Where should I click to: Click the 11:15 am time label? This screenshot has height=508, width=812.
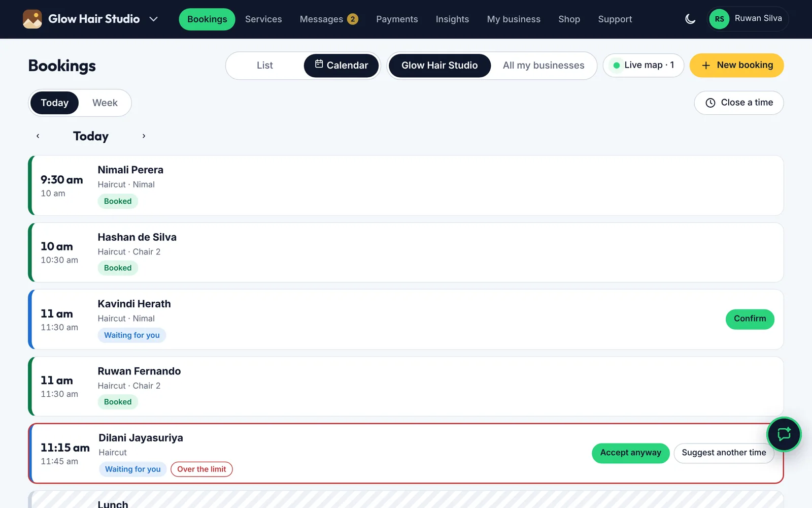pyautogui.click(x=65, y=448)
